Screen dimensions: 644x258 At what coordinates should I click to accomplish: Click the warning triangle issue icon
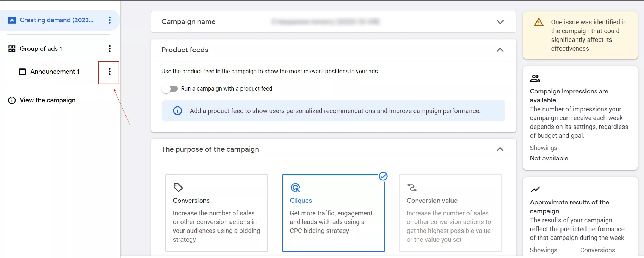coord(539,22)
